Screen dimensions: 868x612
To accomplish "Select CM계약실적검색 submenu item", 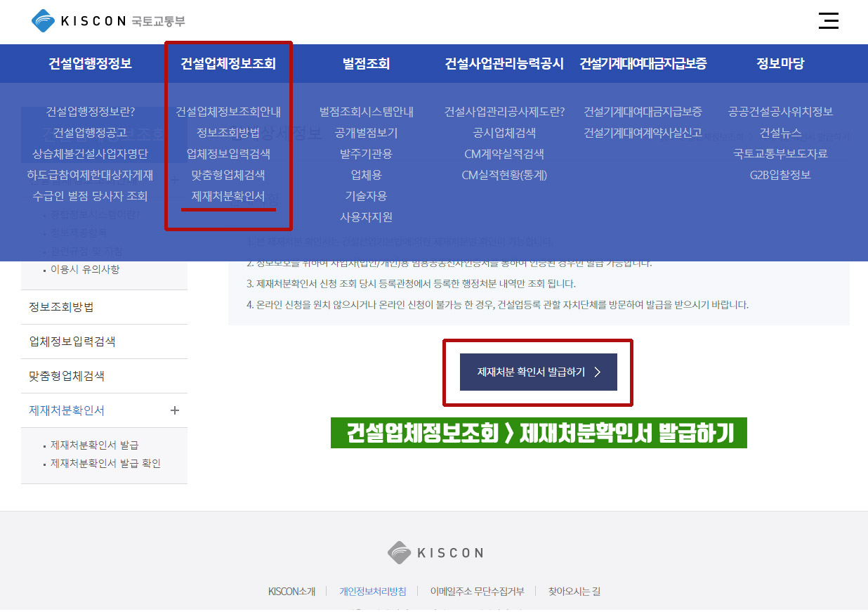I will [x=504, y=154].
